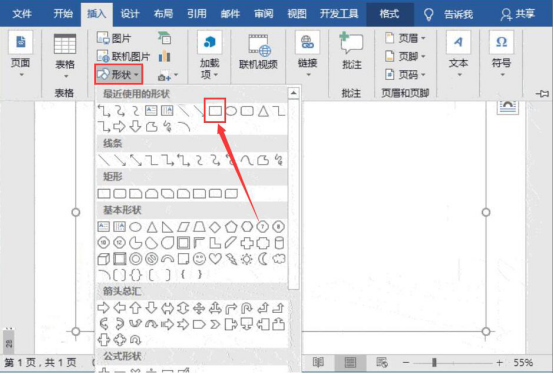554x374 pixels.
Task: Open the 页脚 footer dropdown
Action: pos(405,56)
